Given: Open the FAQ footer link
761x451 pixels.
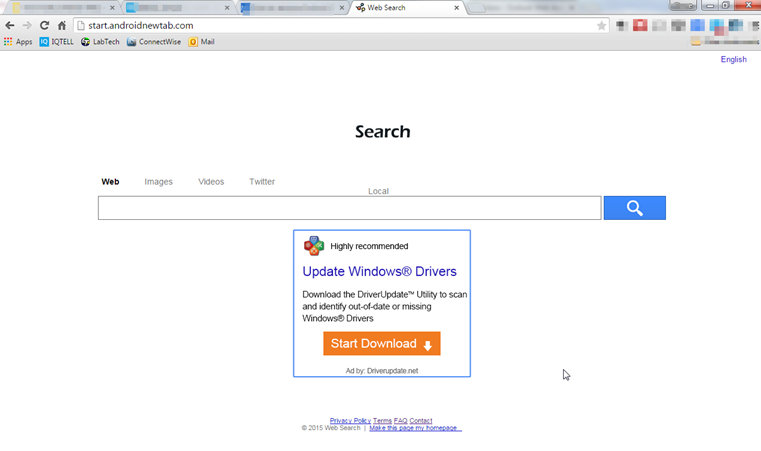Looking at the screenshot, I should click(x=400, y=420).
